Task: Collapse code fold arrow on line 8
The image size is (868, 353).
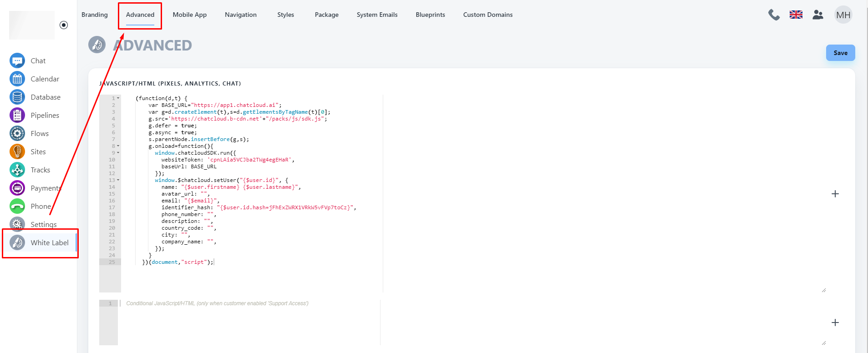Action: point(118,146)
